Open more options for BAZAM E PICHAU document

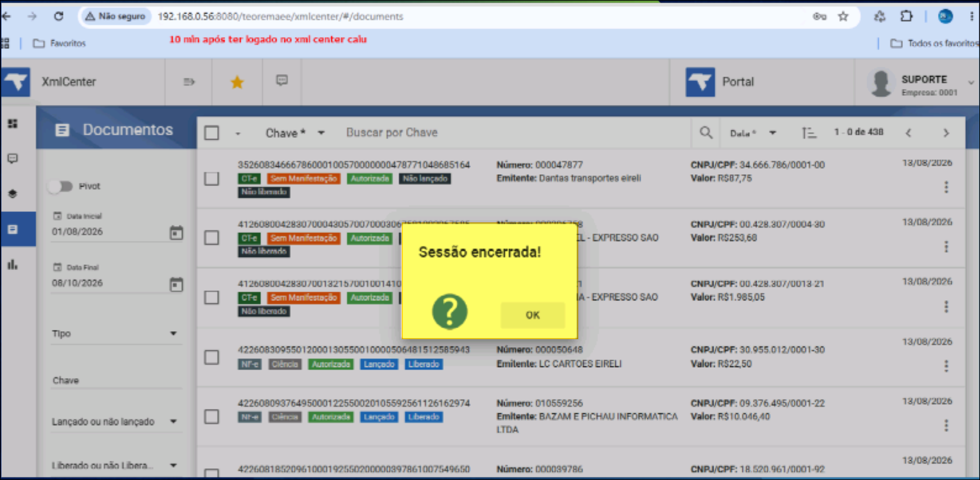[946, 425]
